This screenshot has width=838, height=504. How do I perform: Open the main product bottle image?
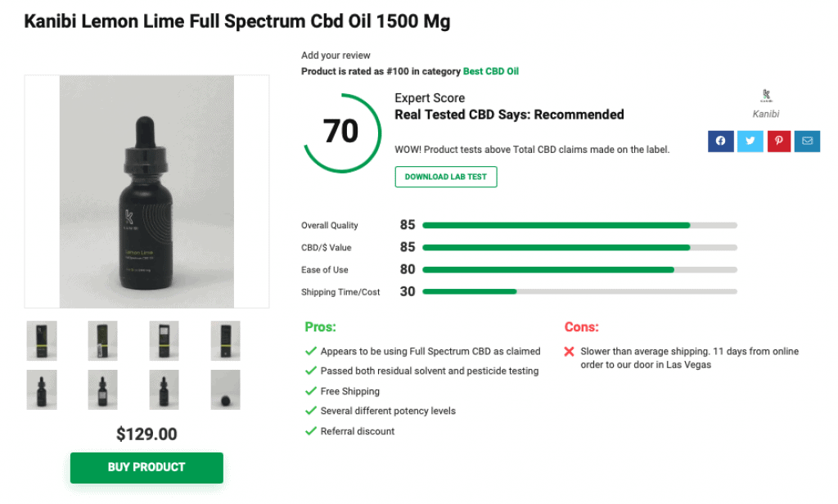coord(147,191)
